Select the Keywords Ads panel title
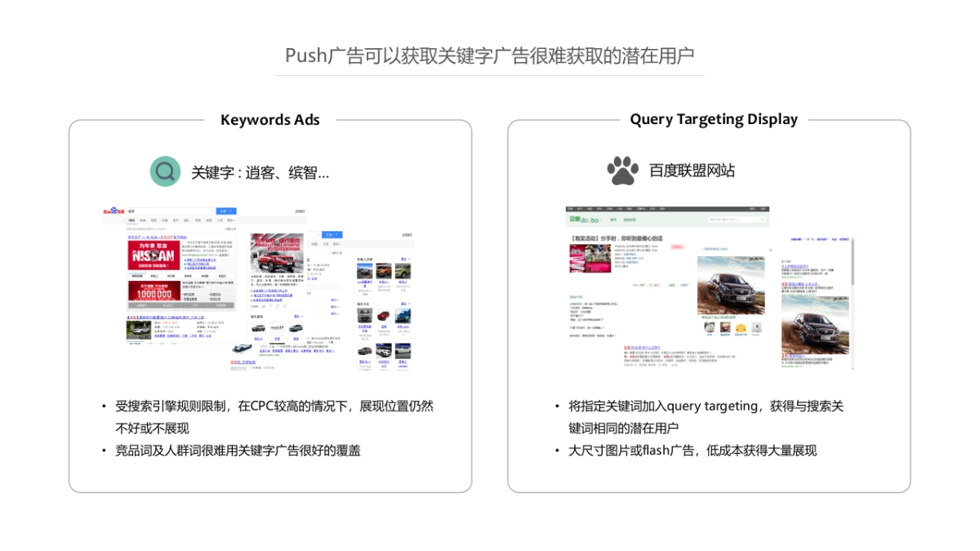The image size is (980, 551). click(270, 120)
